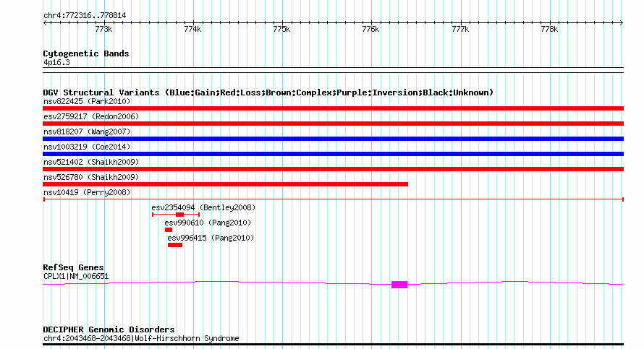Select the blue gain bar for nsv1003219

pyautogui.click(x=333, y=154)
